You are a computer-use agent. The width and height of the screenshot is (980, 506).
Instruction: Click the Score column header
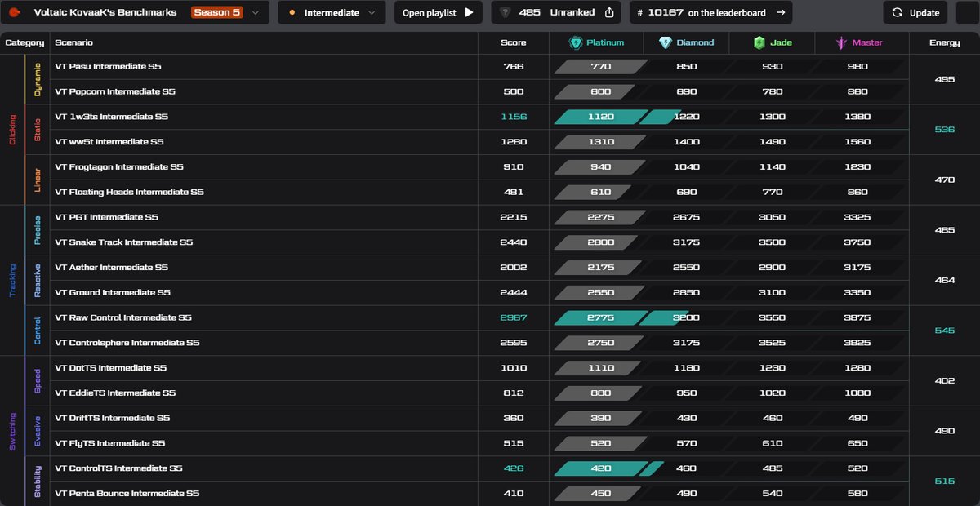(x=514, y=42)
